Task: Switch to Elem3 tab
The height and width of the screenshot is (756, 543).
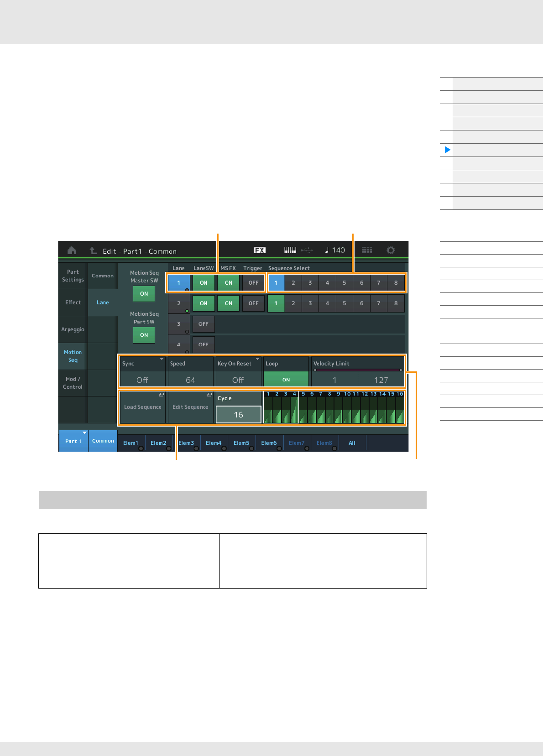Action: (186, 443)
